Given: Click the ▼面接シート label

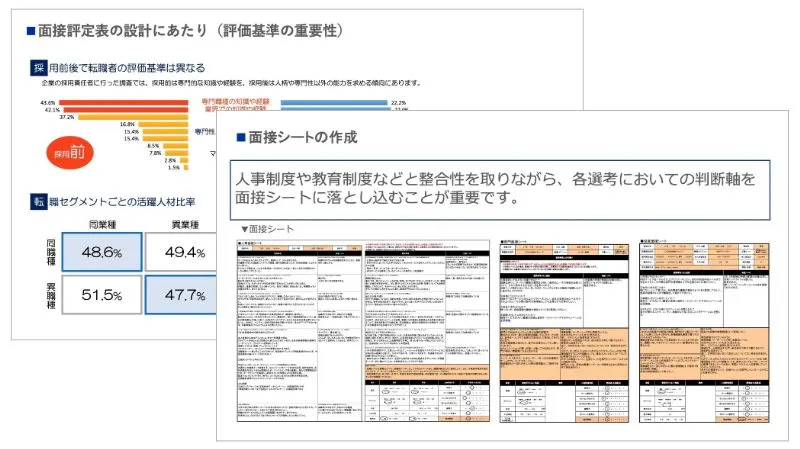Looking at the screenshot, I should tap(267, 229).
